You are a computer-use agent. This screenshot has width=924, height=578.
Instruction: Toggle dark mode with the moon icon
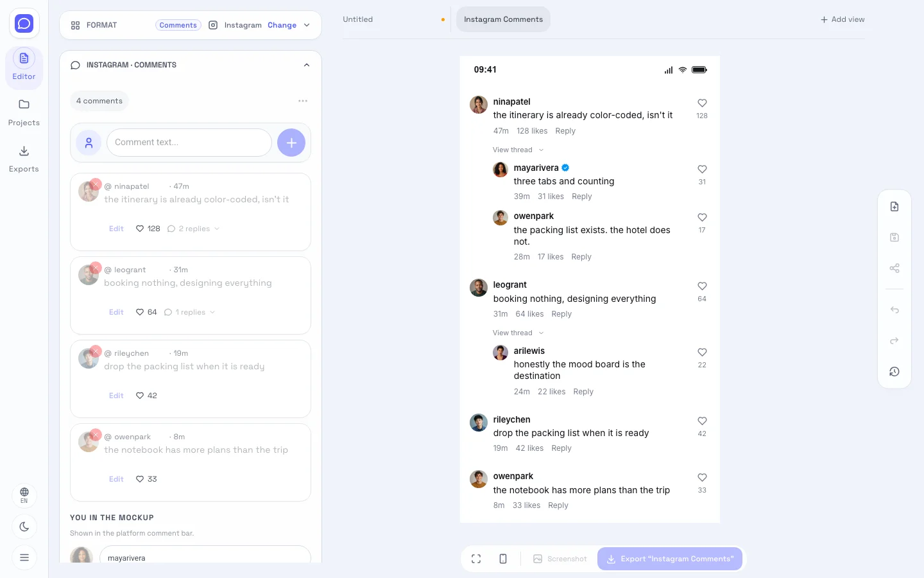point(24,527)
